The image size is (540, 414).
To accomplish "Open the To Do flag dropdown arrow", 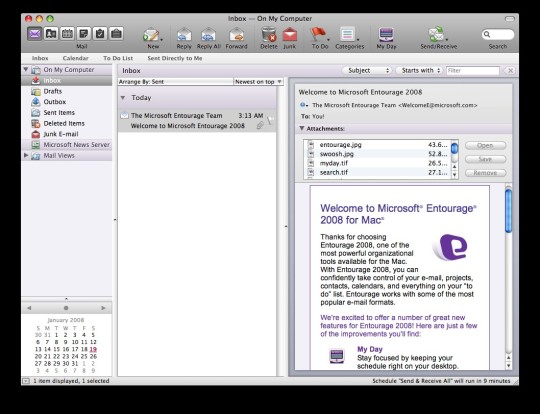I will coord(328,40).
